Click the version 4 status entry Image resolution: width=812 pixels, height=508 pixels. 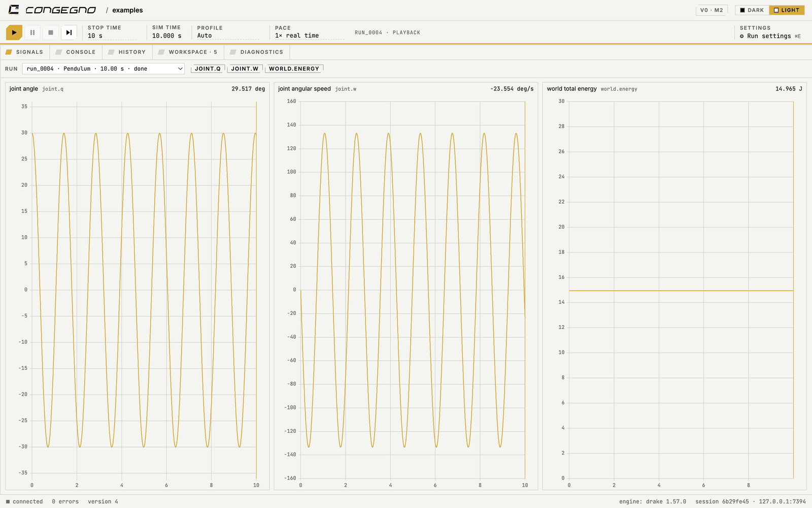(x=103, y=501)
